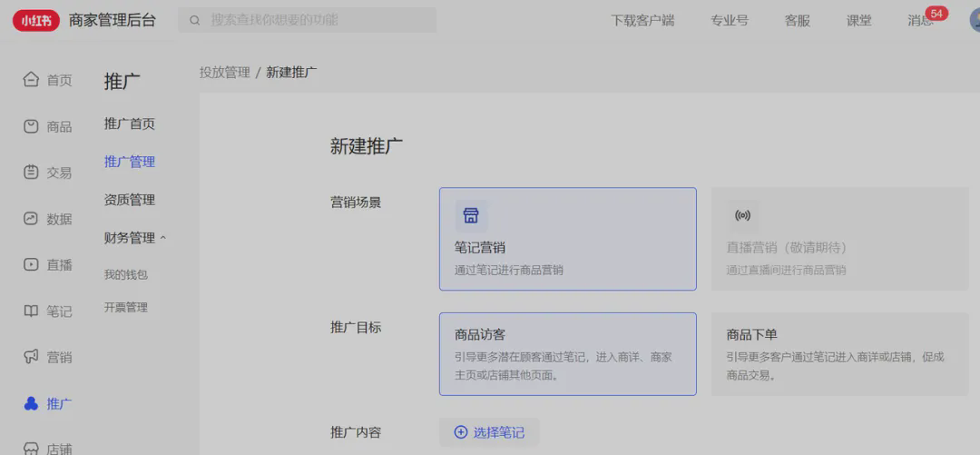
Task: Open 开票管理 under 财务管理
Action: coord(125,307)
